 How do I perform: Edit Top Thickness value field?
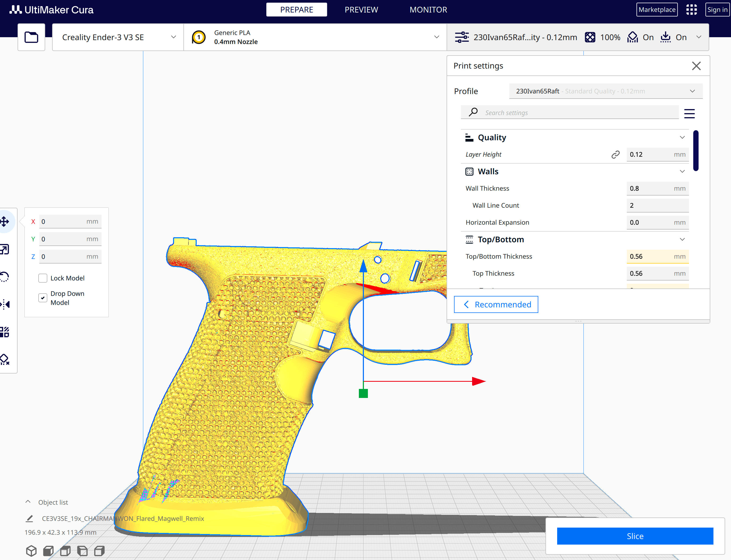click(x=657, y=273)
